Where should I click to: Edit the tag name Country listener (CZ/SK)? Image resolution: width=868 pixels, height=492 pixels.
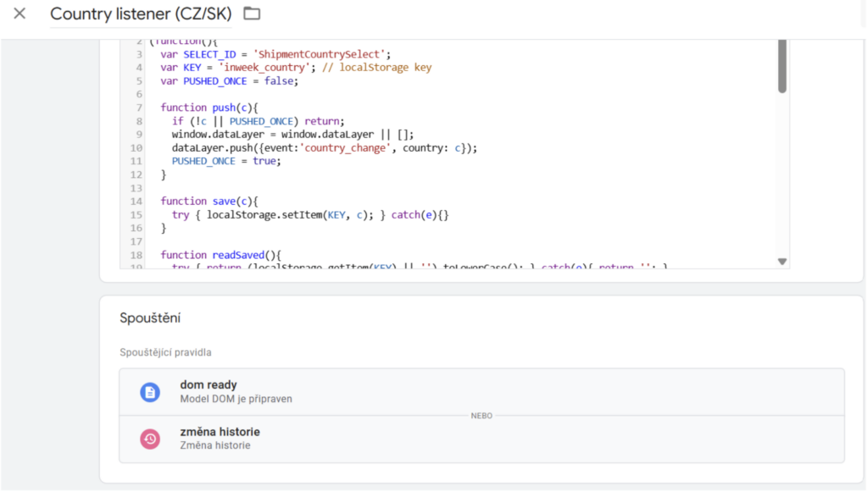click(141, 14)
